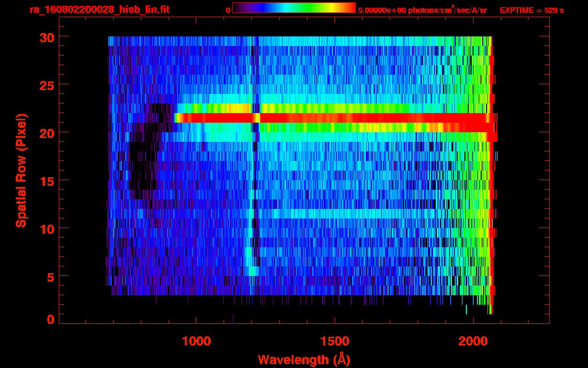Click the x-axis tick label 2000
This screenshot has width=588, height=368.
pos(474,341)
